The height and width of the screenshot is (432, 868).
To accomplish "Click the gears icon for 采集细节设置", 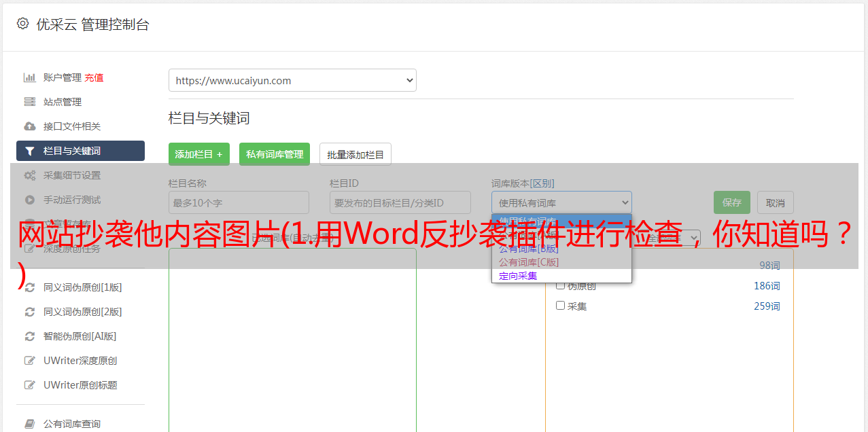I will (x=30, y=175).
